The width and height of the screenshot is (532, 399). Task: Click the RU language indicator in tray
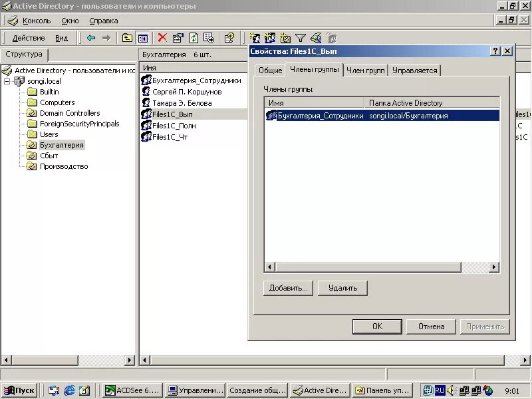point(440,390)
